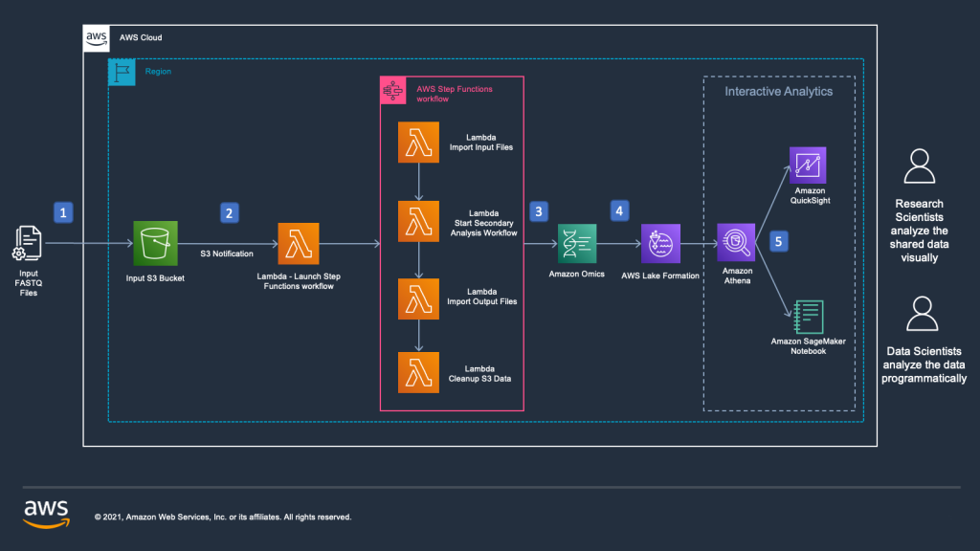Image resolution: width=980 pixels, height=551 pixels.
Task: Select step marker 3 near Amazon Omics
Action: click(539, 210)
